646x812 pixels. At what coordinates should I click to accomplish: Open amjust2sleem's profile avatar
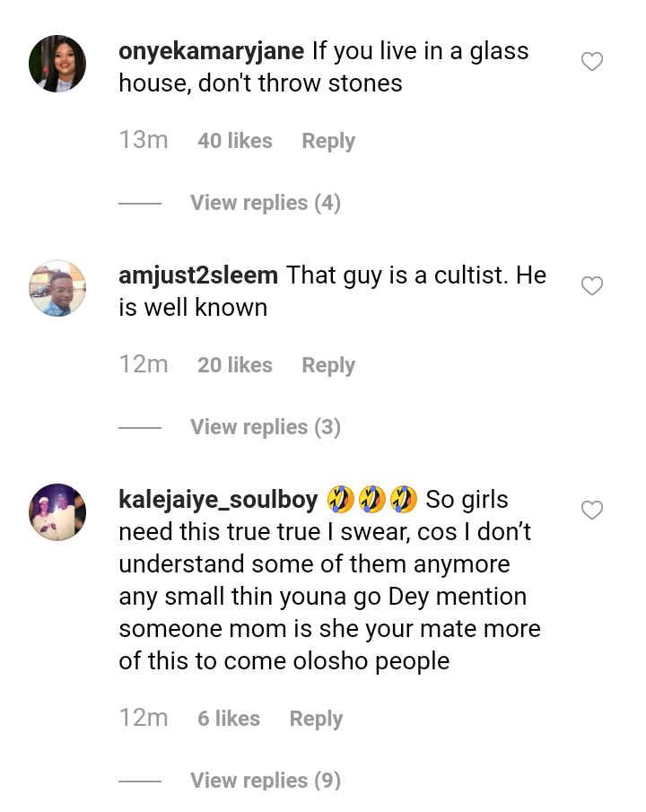(57, 288)
